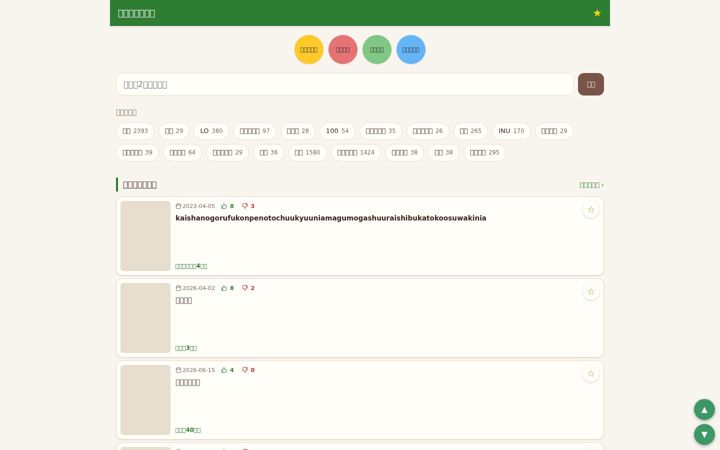The width and height of the screenshot is (720, 450).
Task: Open the title of the 2026-04-02 post
Action: coord(184,300)
